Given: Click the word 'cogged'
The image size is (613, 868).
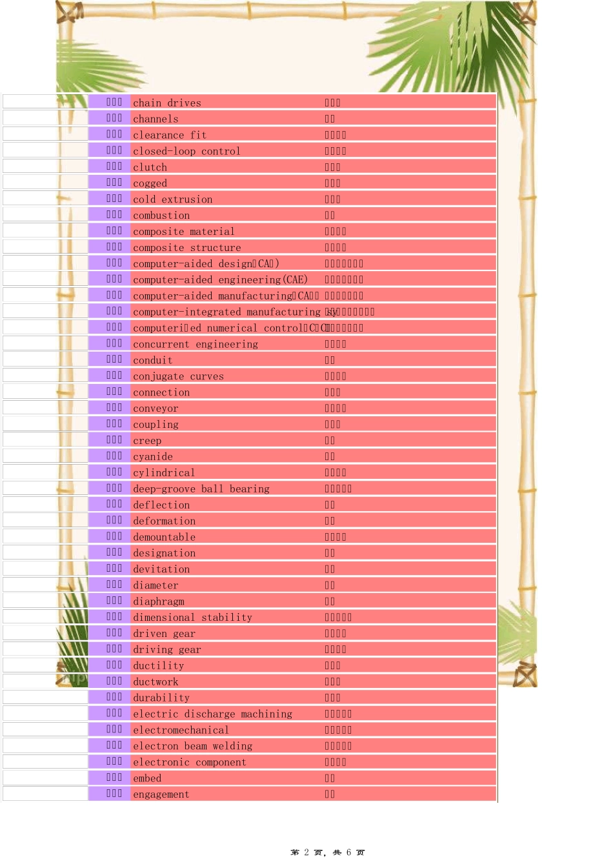Looking at the screenshot, I should (150, 183).
